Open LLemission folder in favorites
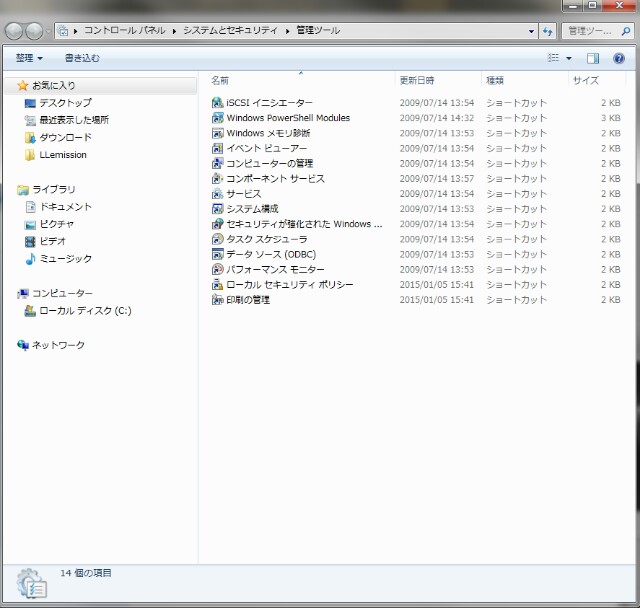 [63, 155]
